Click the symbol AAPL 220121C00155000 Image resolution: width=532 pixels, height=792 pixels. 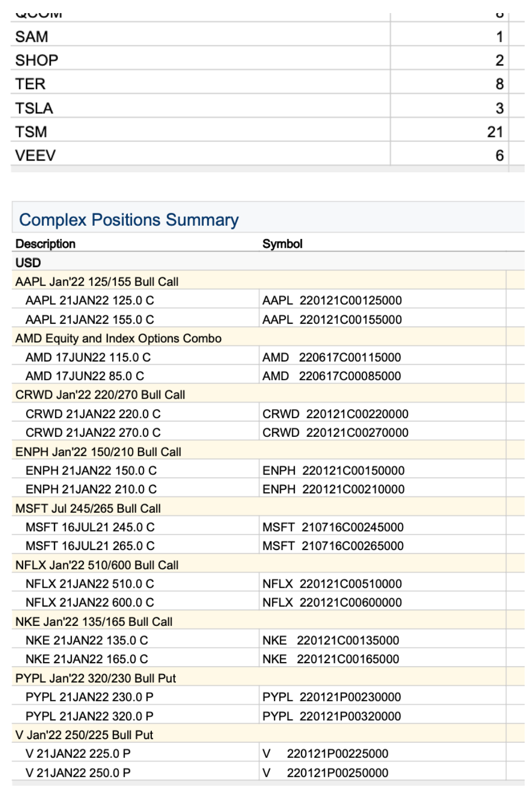click(332, 320)
